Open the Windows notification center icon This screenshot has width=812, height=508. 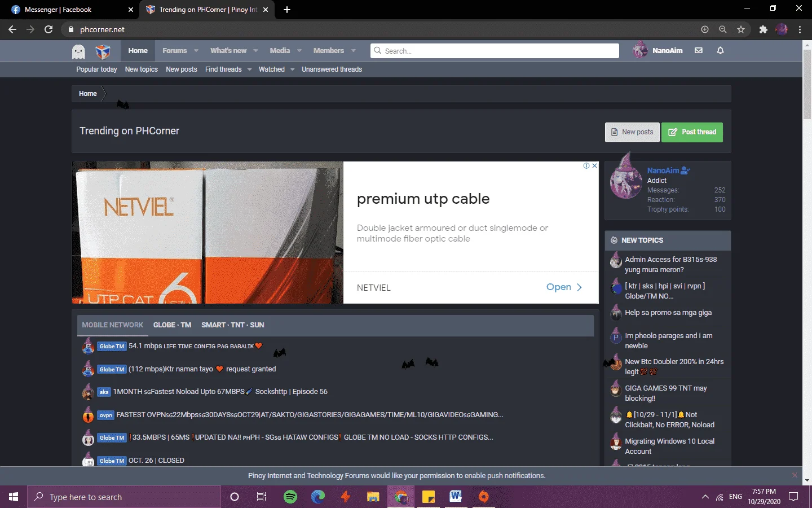pos(793,497)
